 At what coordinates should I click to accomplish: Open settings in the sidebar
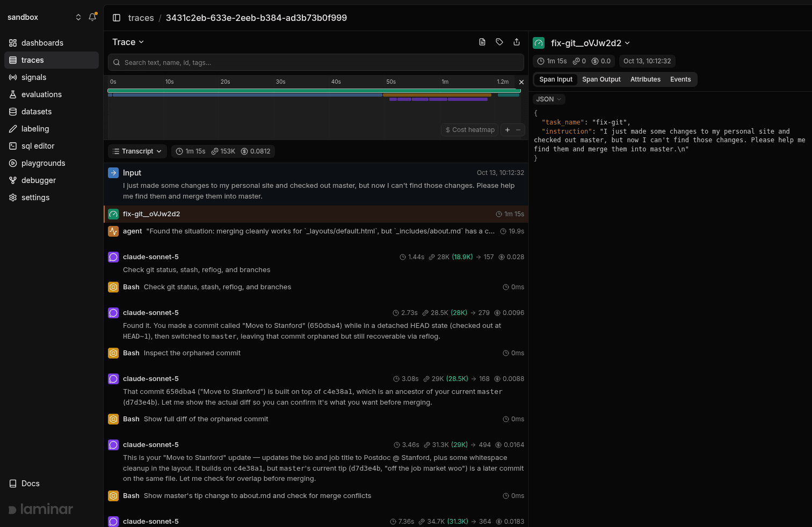pyautogui.click(x=52, y=197)
